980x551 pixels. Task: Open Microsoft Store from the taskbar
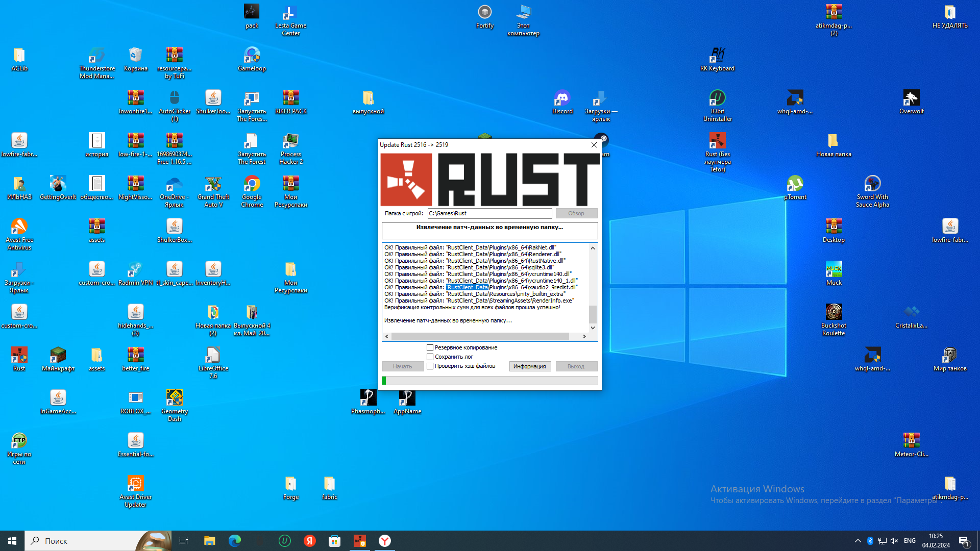pos(334,541)
